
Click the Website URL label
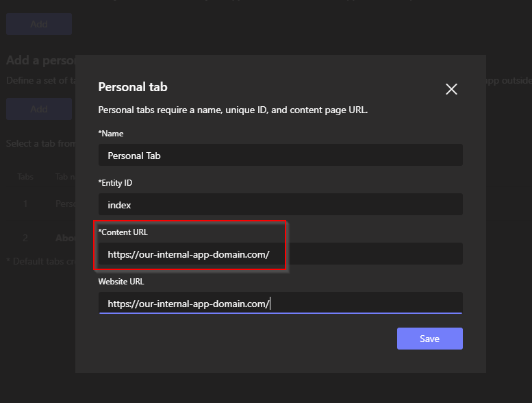click(x=121, y=281)
